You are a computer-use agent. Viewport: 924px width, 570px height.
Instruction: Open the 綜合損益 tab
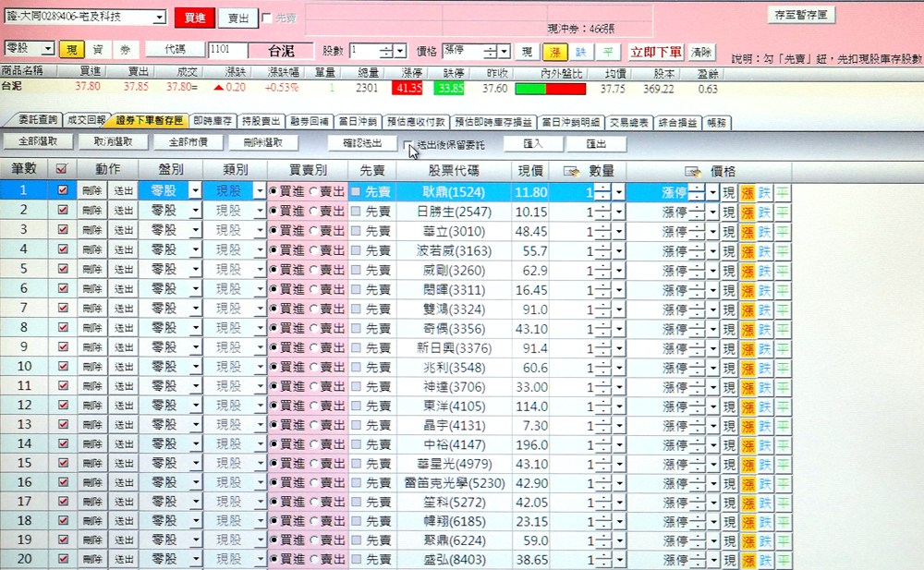click(677, 122)
